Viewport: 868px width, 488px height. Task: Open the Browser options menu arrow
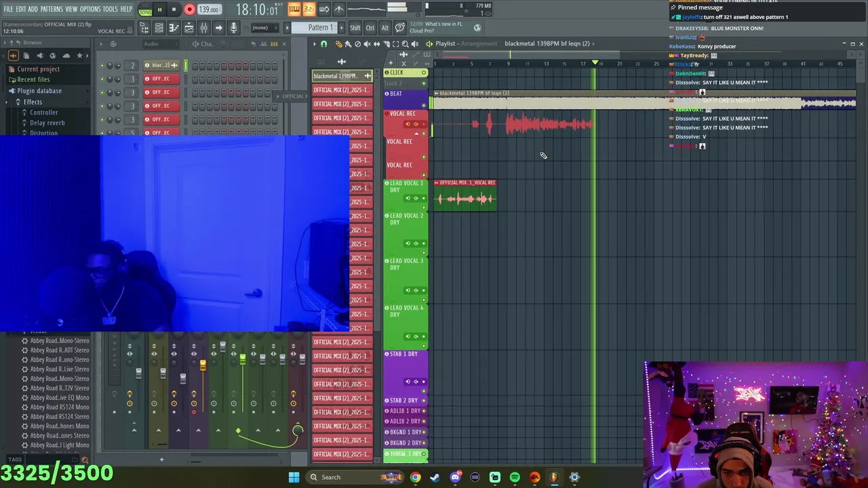(x=5, y=43)
